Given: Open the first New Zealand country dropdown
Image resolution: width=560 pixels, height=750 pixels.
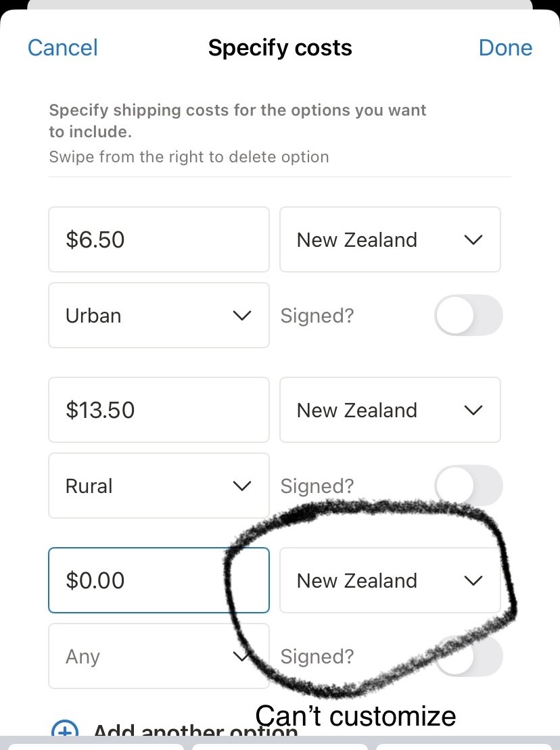Looking at the screenshot, I should click(x=390, y=239).
